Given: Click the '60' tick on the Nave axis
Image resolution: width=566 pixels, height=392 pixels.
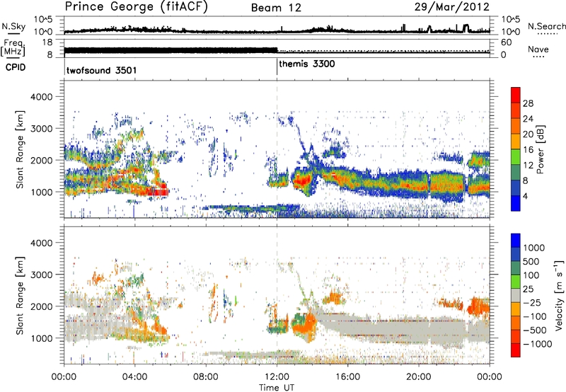Looking at the screenshot, I should [x=506, y=42].
